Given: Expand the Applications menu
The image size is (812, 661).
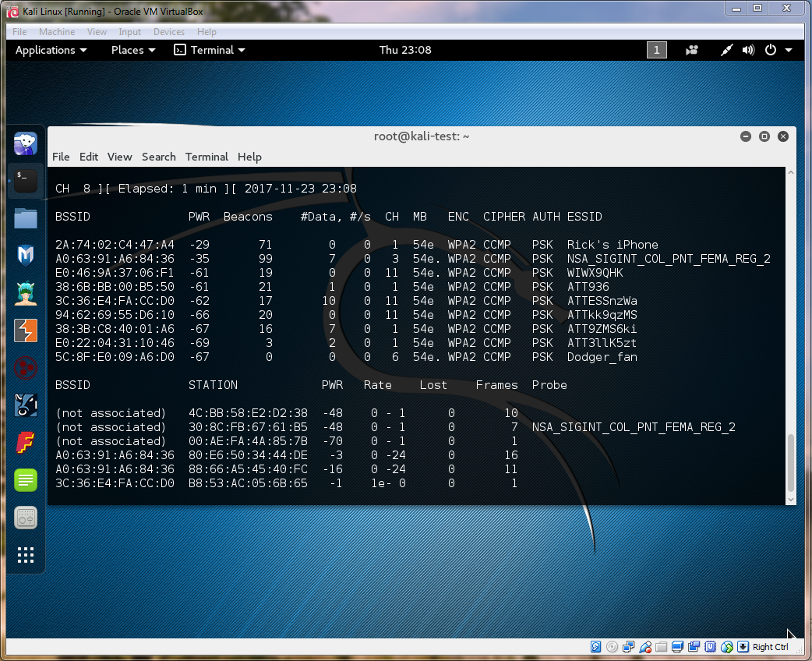Looking at the screenshot, I should tap(51, 50).
